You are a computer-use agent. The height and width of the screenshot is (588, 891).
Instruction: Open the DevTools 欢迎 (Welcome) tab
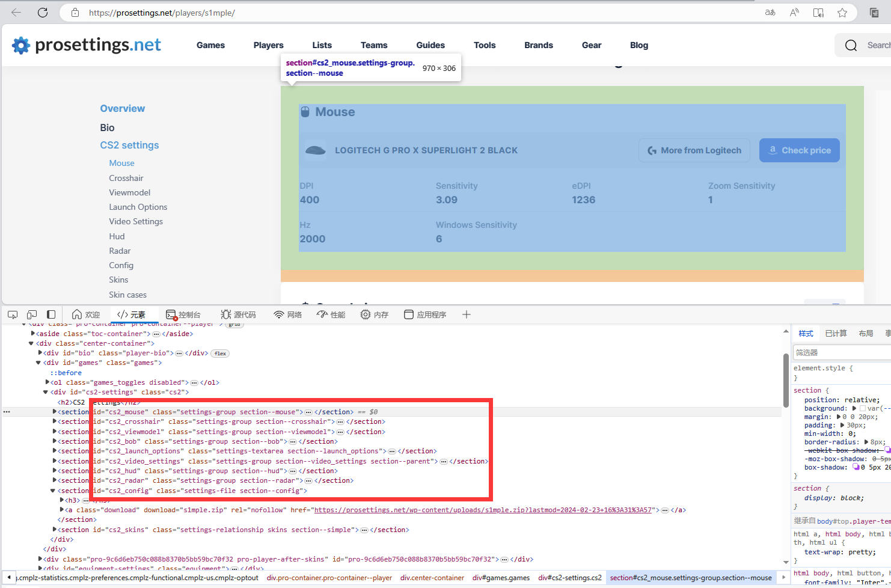click(x=86, y=314)
